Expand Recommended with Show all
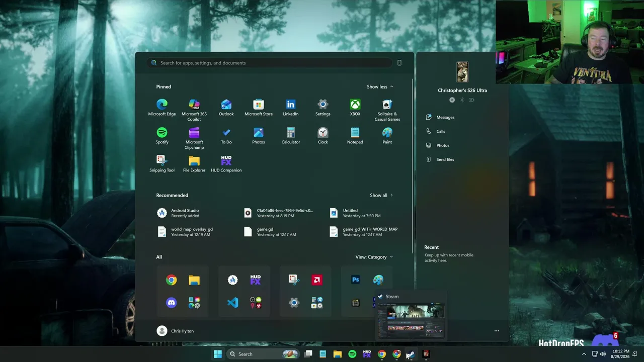 381,195
